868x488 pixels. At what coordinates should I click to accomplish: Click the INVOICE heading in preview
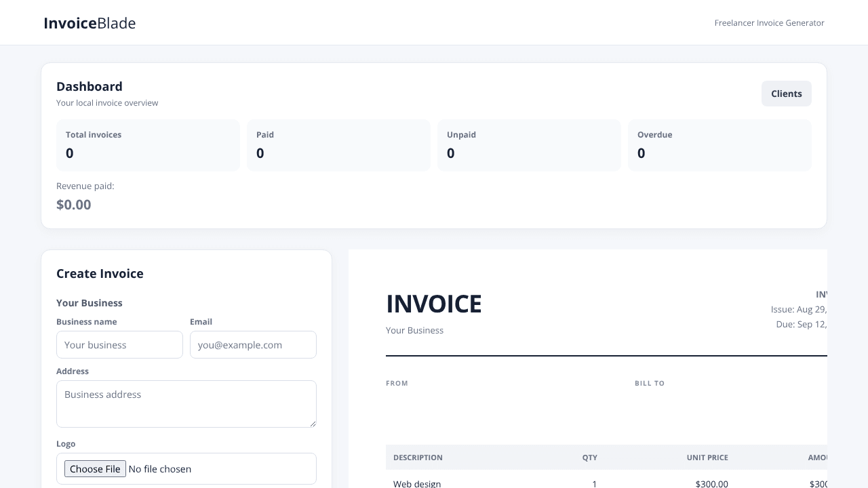click(x=434, y=304)
